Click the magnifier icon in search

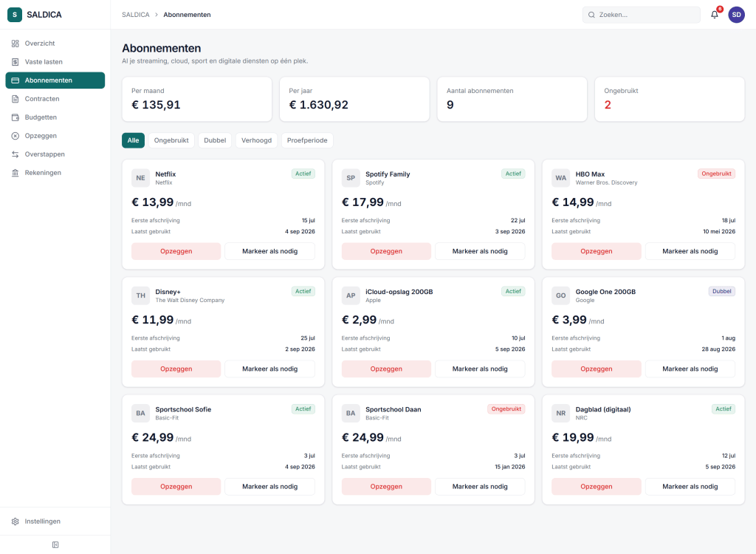tap(591, 15)
